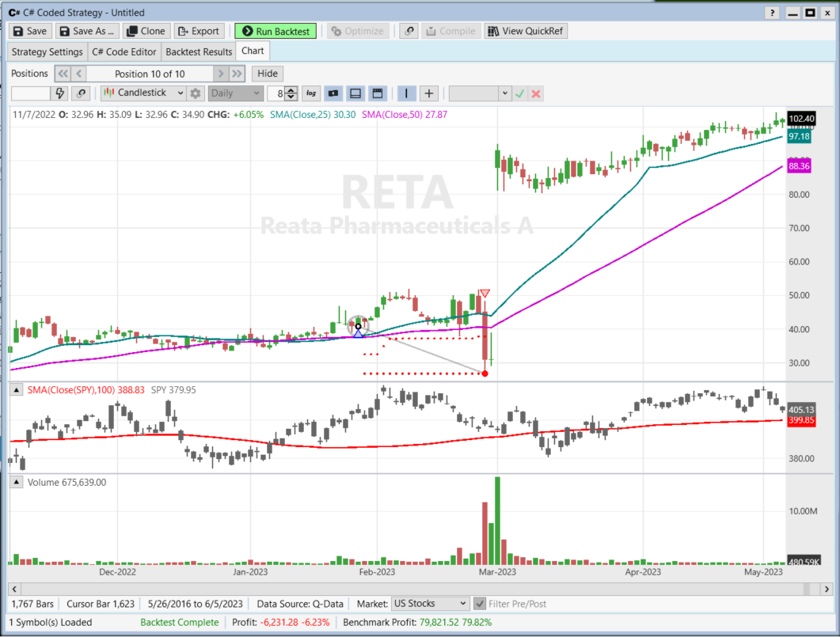Open the C# Code Editor tab
Screen dimensions: 840x637
coord(124,52)
